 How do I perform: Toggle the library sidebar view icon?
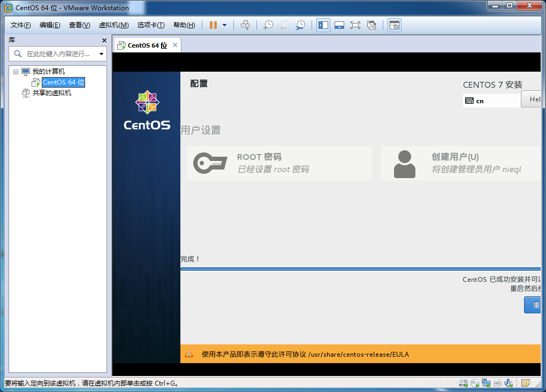(x=323, y=25)
